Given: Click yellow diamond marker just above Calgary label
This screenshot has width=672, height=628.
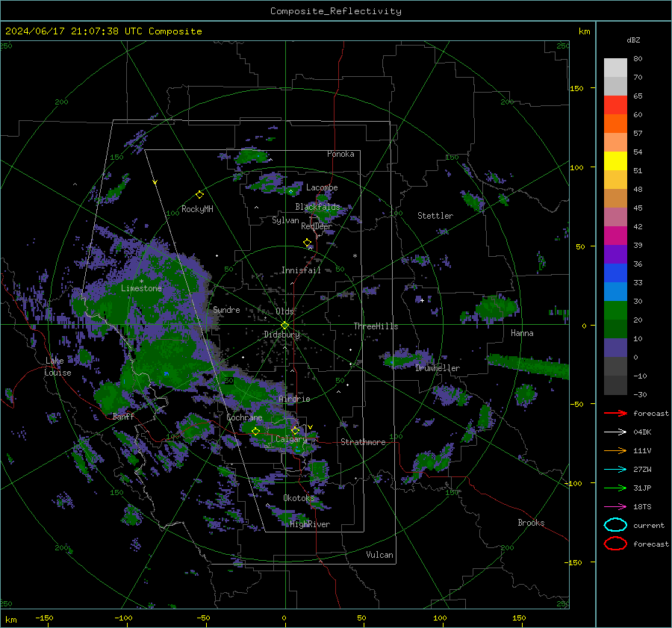Looking at the screenshot, I should pyautogui.click(x=295, y=430).
